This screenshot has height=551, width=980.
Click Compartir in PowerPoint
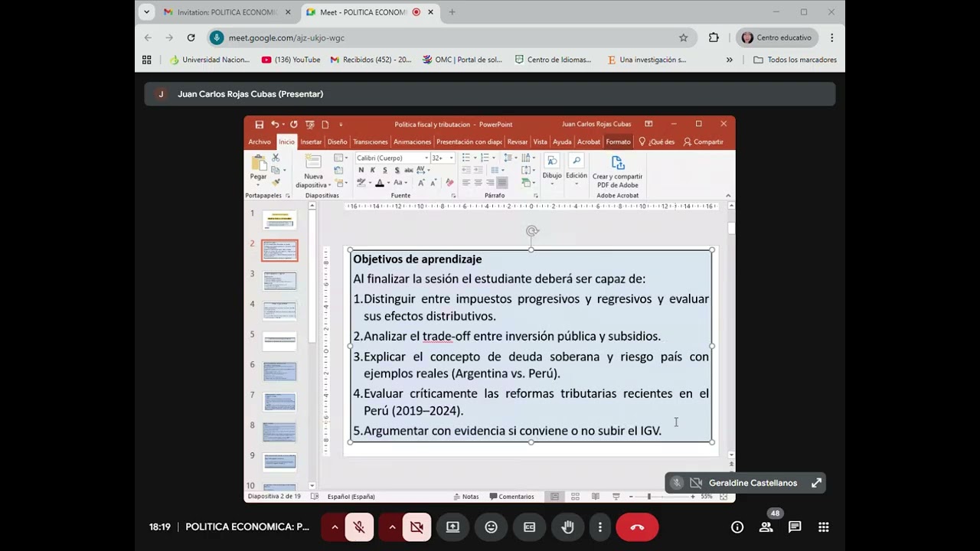click(x=704, y=142)
